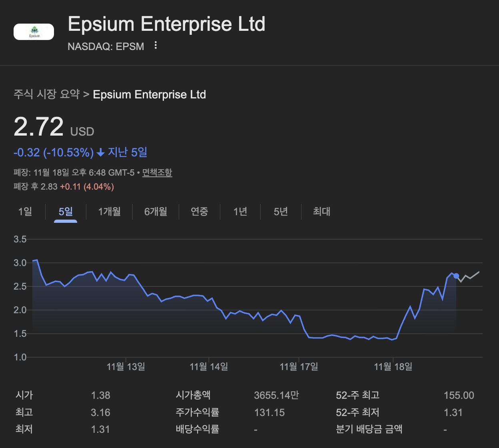Viewport: 499px width, 448px height.
Task: Click the 52-주 최고 value 155.00
Action: tap(459, 396)
